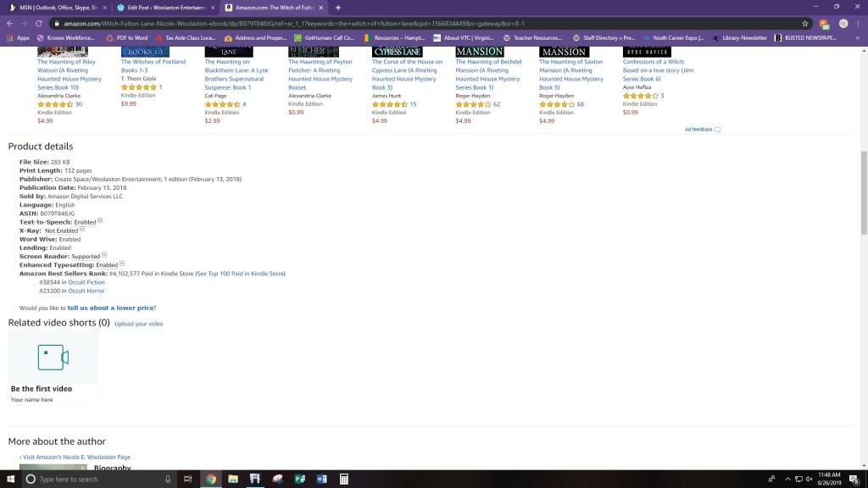Viewport: 868px width, 488px height.
Task: Open Windows Start menu
Action: pyautogui.click(x=10, y=480)
